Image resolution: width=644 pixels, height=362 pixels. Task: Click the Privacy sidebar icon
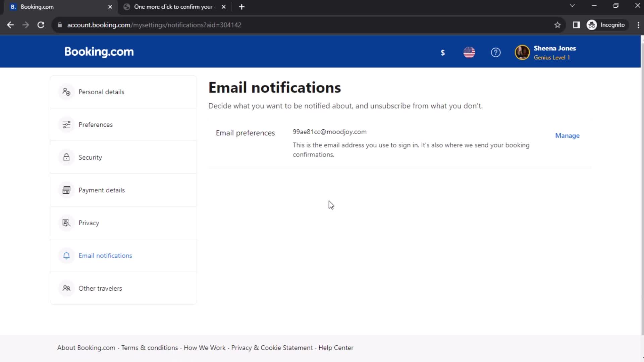point(66,223)
